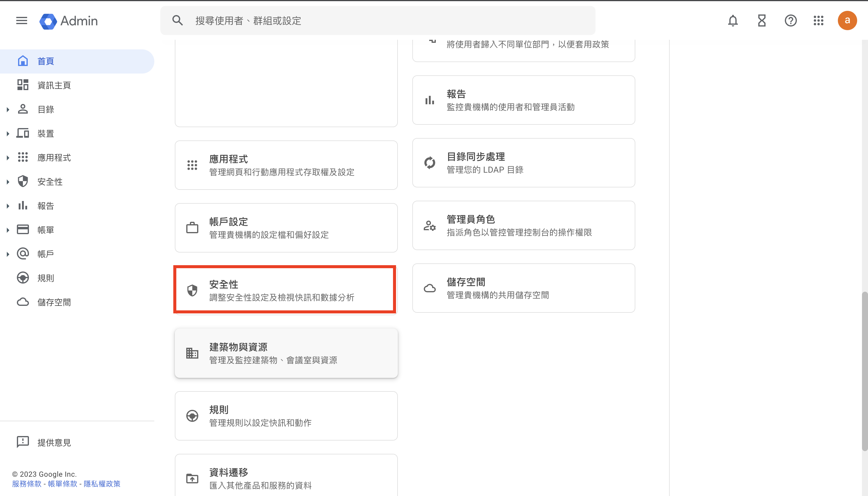Open the account avatar 'a'

click(x=847, y=21)
